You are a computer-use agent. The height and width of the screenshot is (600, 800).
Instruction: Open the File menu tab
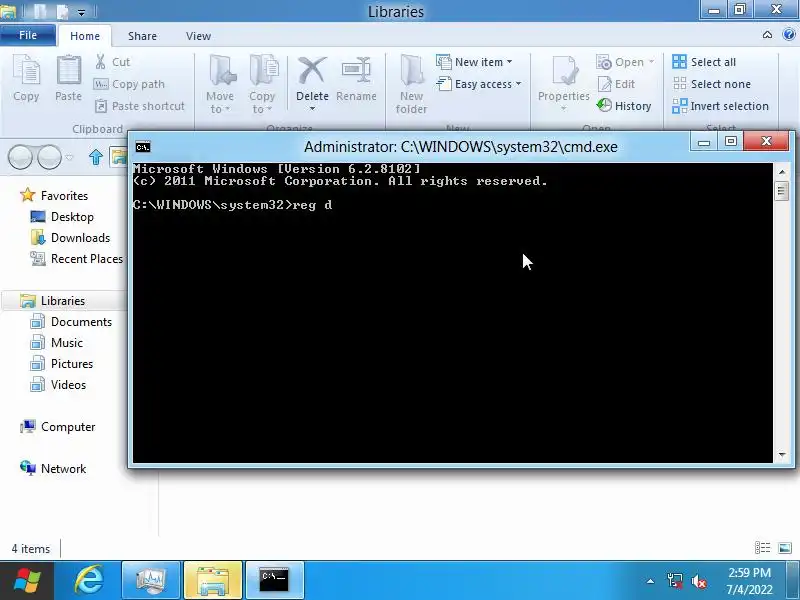click(x=28, y=35)
